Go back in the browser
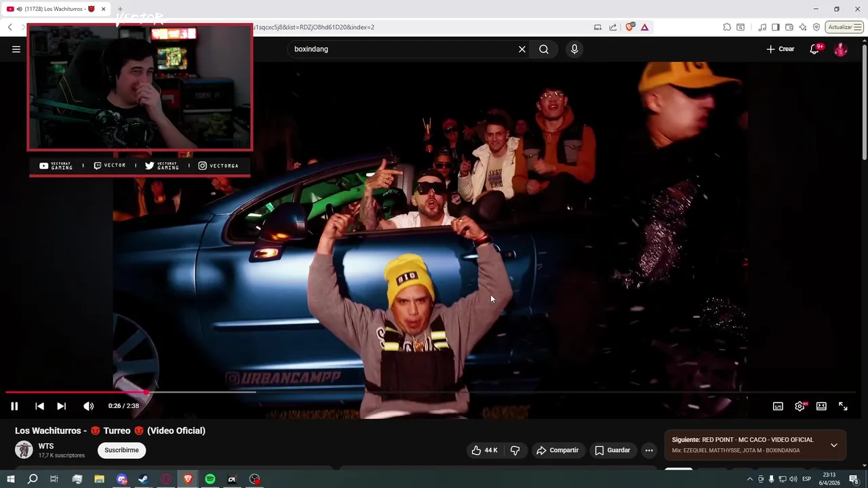 10,27
